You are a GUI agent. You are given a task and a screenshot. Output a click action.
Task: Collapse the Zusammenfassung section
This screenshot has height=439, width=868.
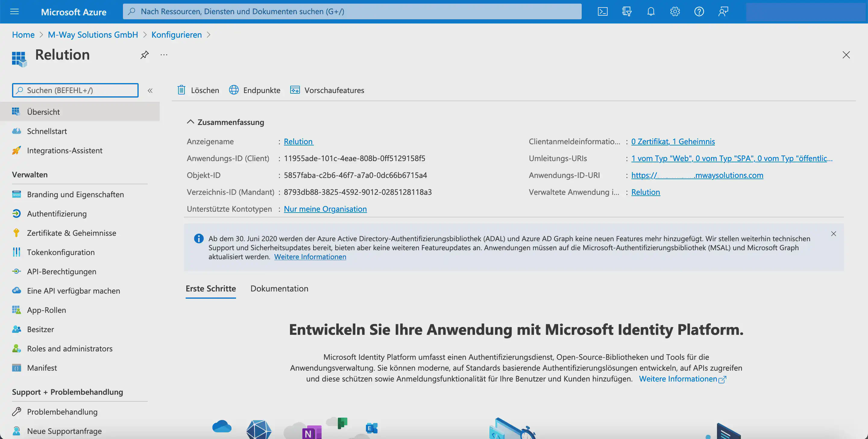pyautogui.click(x=191, y=122)
